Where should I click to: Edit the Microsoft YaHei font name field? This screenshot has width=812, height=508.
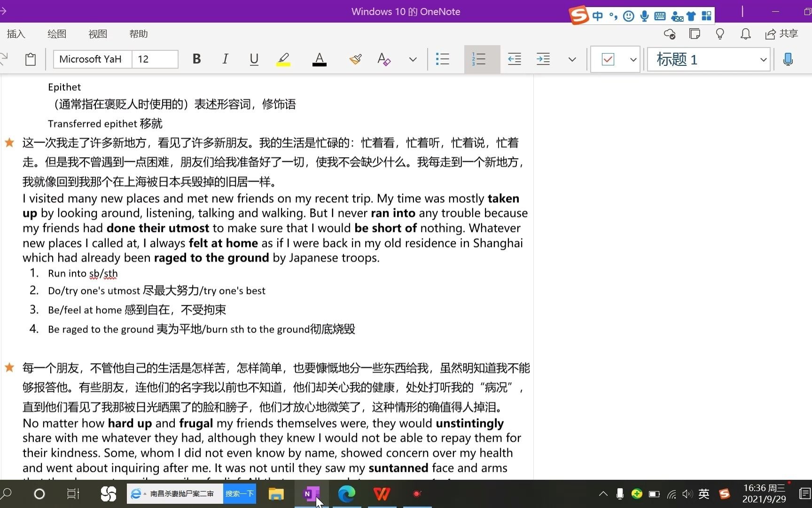tap(92, 59)
